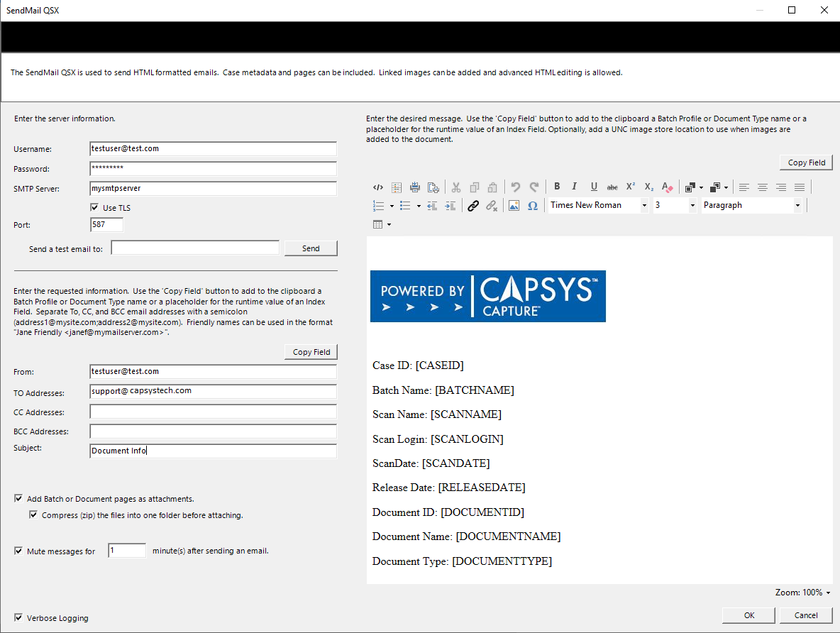This screenshot has height=633, width=840.
Task: Click the print preview icon
Action: point(433,187)
